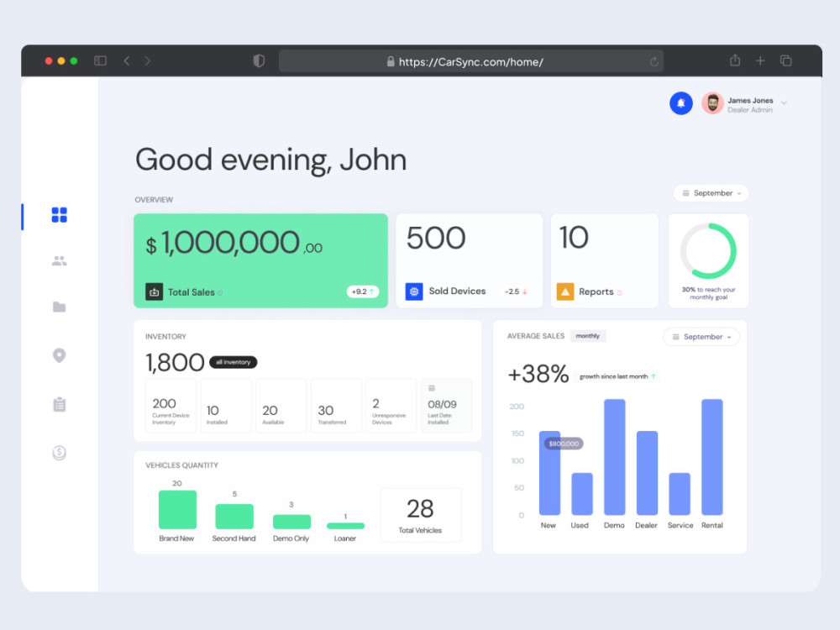Click the $1,000,000 Total Sales card
840x630 pixels.
(x=261, y=261)
